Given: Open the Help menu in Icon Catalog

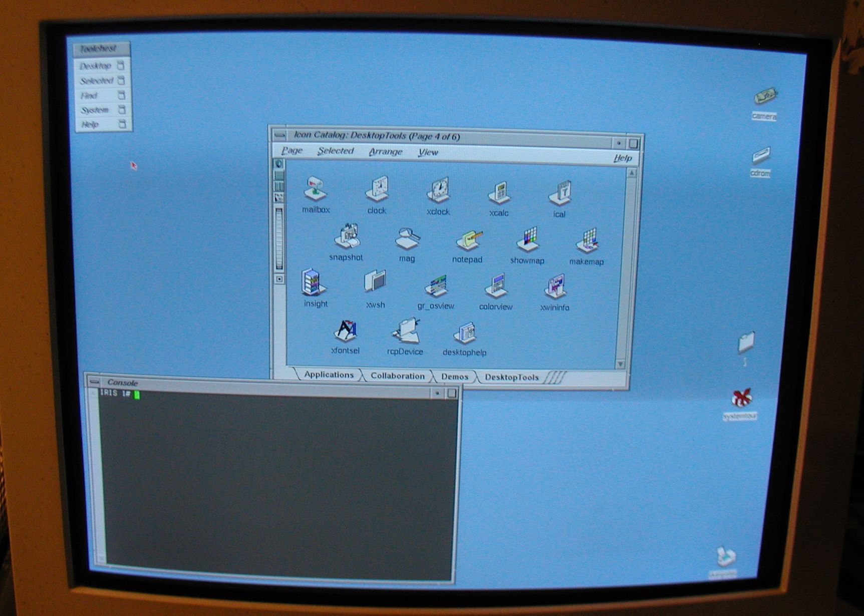Looking at the screenshot, I should coord(623,158).
